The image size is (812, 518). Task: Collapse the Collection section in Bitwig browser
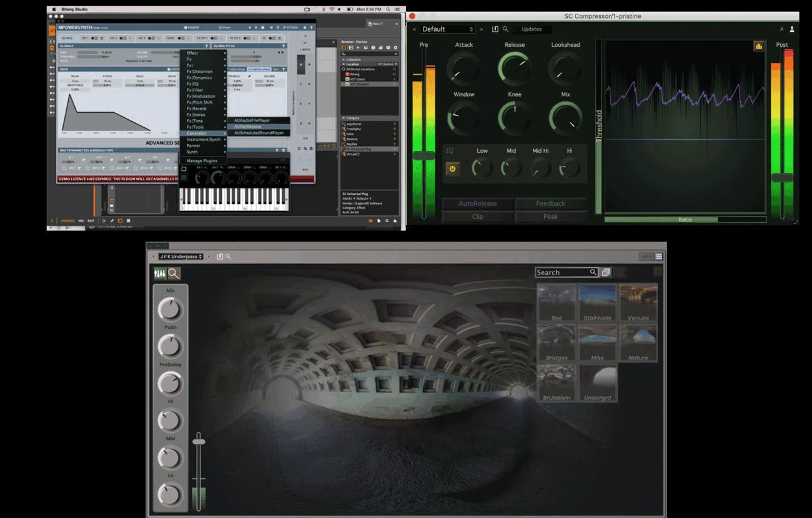[x=344, y=60]
